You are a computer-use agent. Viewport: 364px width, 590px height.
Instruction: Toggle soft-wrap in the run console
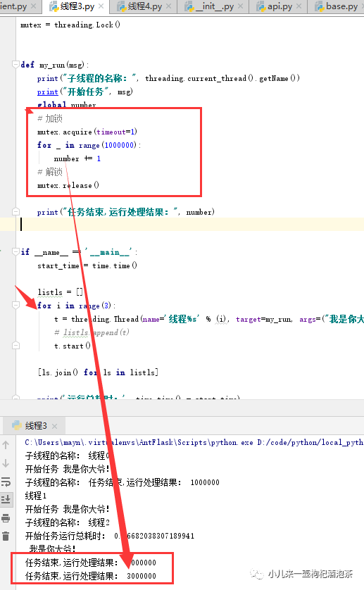tap(6, 482)
